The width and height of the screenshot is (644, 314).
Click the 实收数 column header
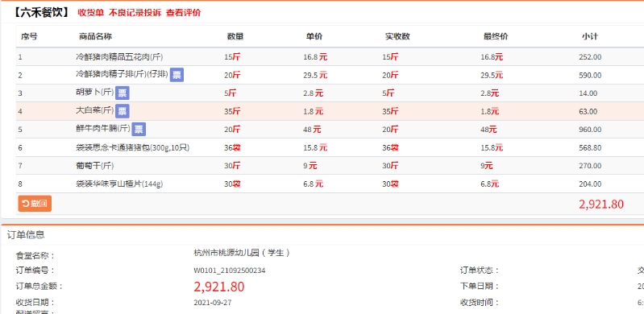397,36
